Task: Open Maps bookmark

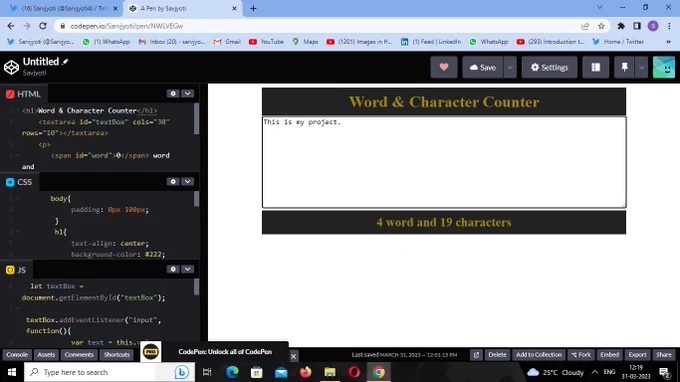Action: point(305,42)
